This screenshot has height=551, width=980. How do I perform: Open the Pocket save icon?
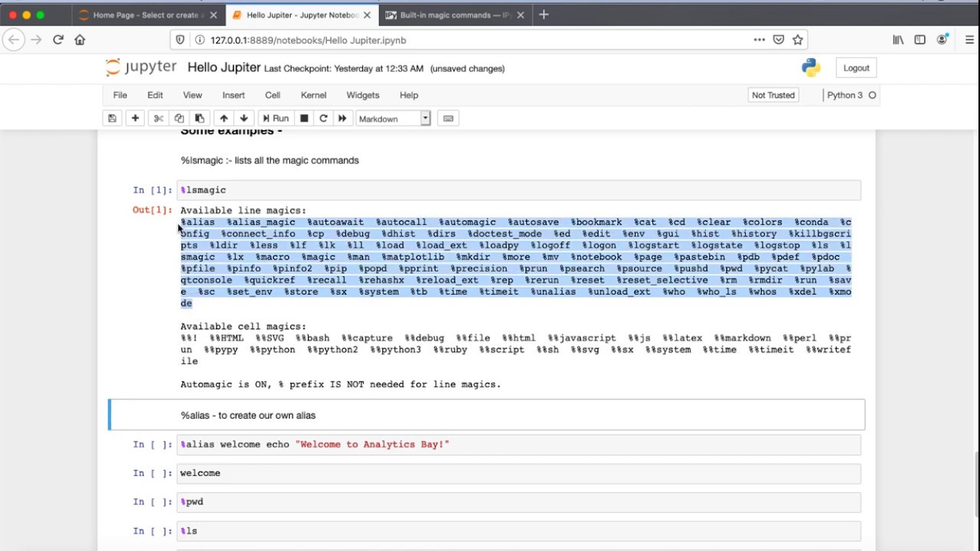(x=779, y=40)
